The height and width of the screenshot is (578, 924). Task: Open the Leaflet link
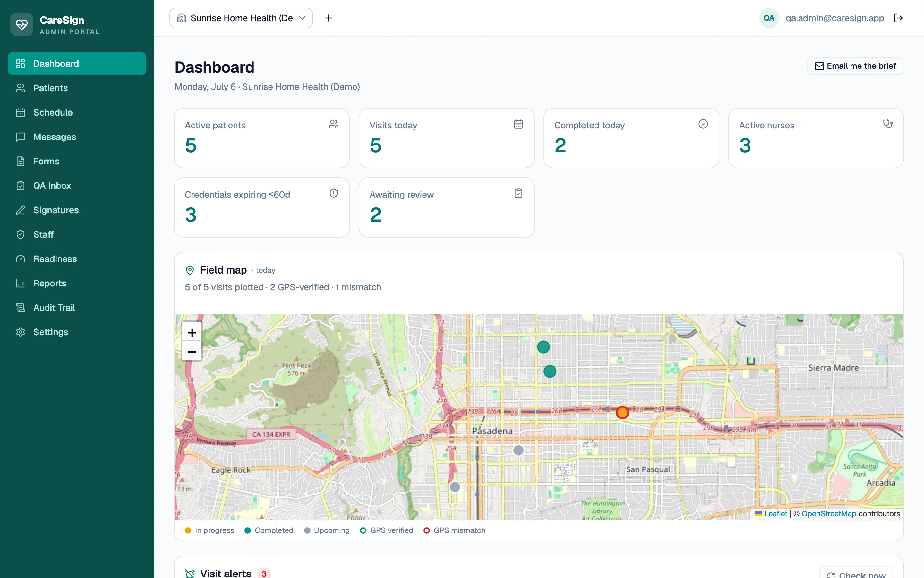tap(775, 514)
